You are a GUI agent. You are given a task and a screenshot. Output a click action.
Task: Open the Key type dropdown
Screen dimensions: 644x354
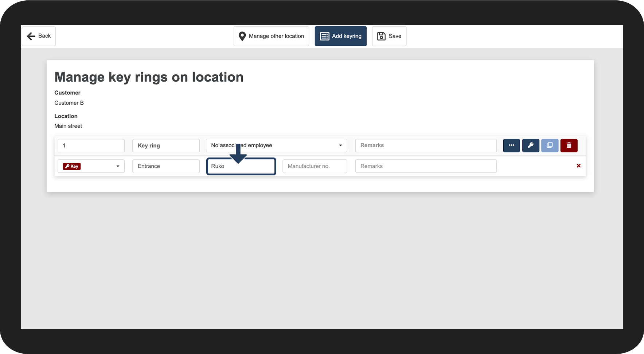91,166
